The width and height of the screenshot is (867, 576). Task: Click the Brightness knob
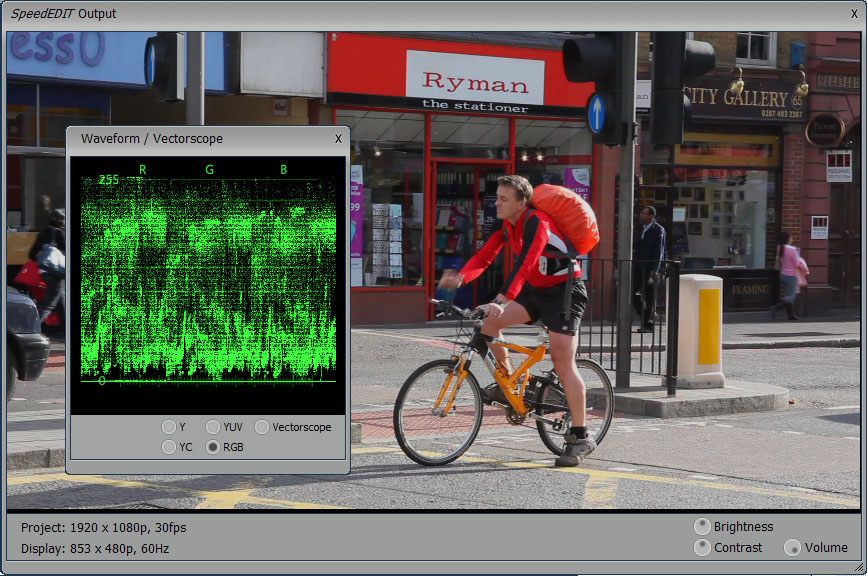703,527
